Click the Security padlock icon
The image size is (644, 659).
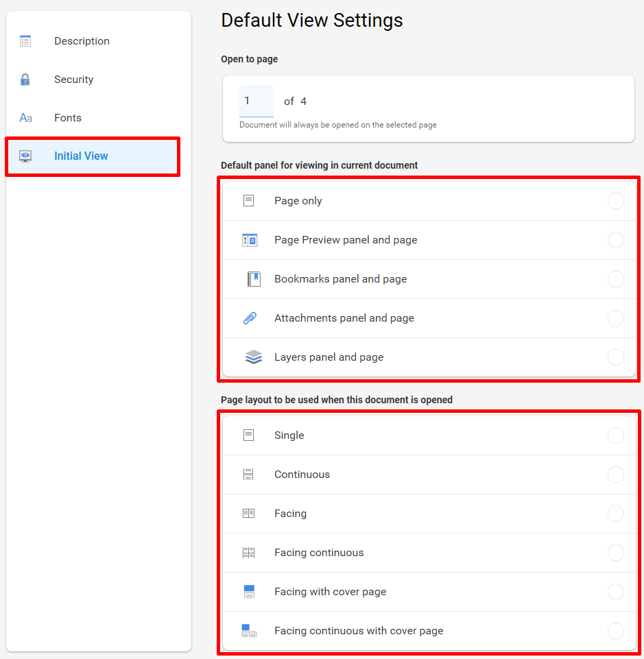(x=25, y=80)
